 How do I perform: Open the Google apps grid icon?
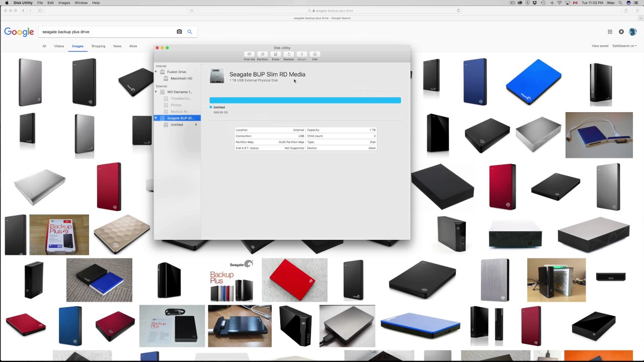(x=610, y=32)
